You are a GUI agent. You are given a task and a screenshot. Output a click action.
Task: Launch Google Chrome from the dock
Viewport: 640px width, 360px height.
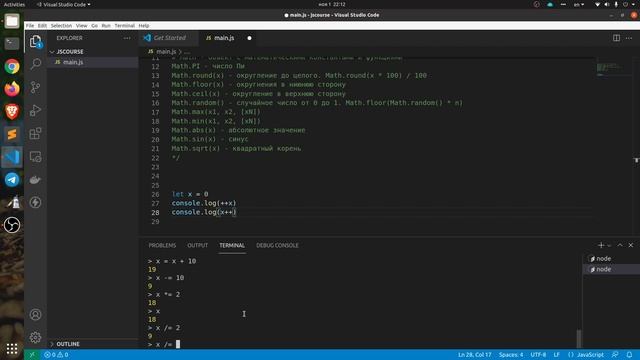click(12, 66)
